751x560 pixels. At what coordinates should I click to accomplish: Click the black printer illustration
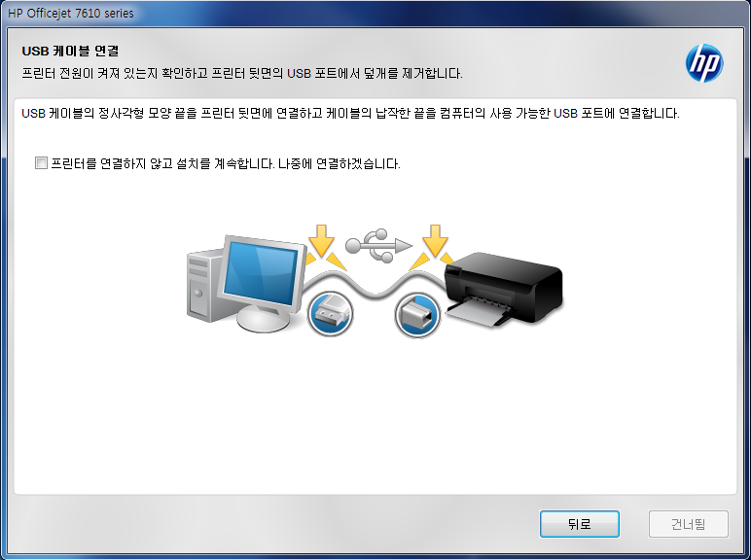tap(504, 289)
